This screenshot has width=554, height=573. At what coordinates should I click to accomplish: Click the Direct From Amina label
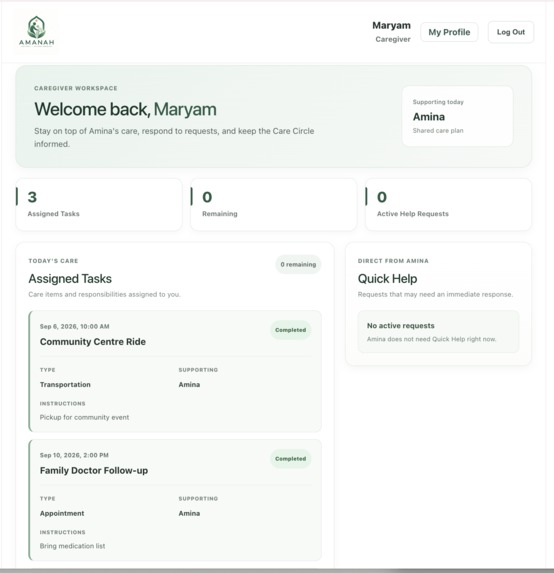393,261
